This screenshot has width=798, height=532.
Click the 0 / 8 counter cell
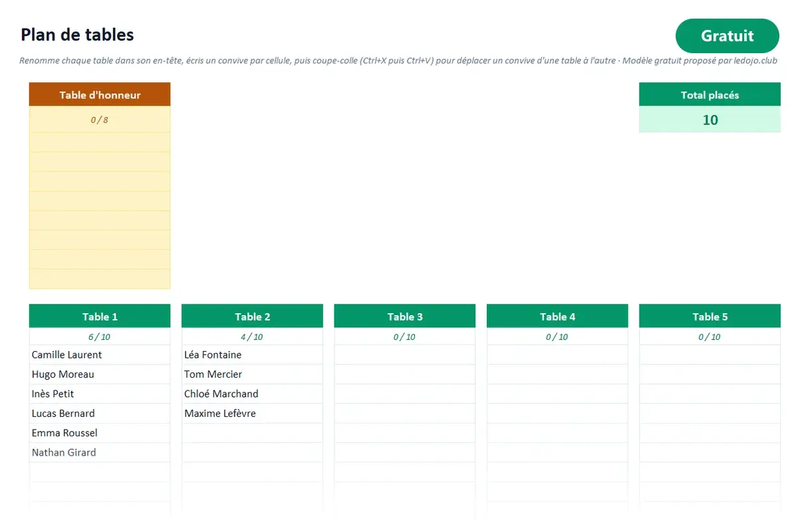tap(100, 120)
